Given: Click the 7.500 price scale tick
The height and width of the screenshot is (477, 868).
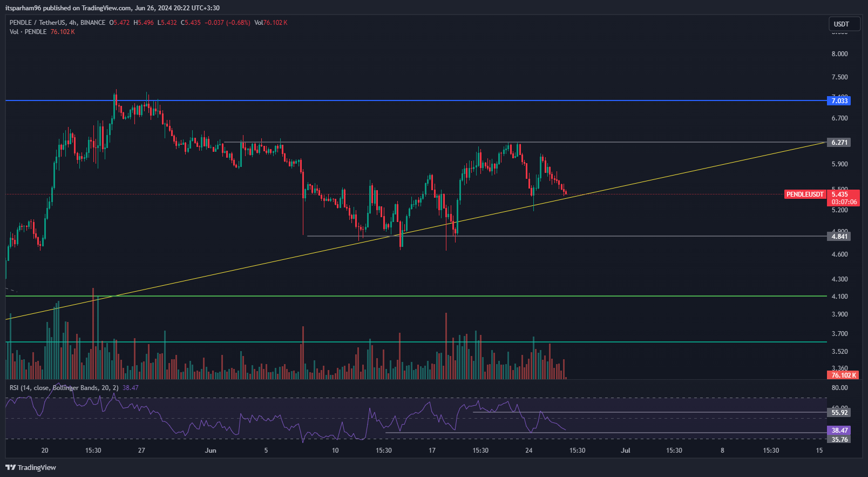Looking at the screenshot, I should [839, 77].
